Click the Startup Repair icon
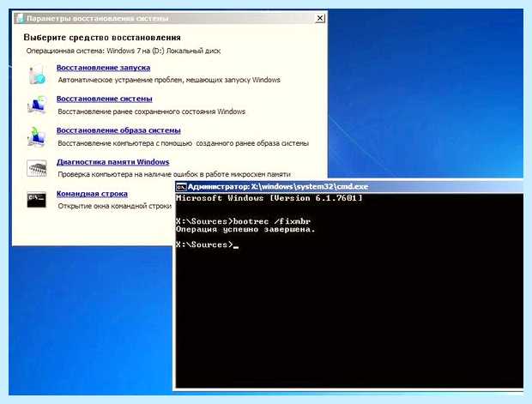The width and height of the screenshot is (532, 404). click(x=37, y=75)
